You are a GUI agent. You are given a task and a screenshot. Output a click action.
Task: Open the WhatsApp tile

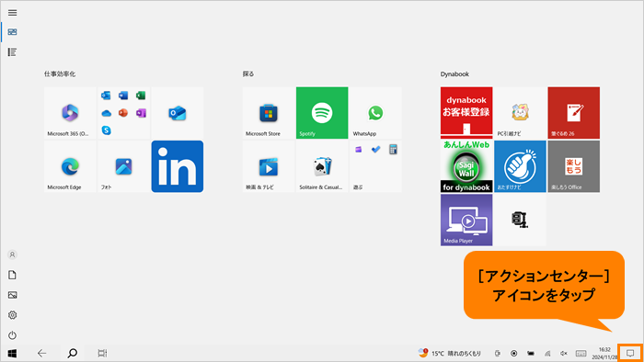pyautogui.click(x=375, y=113)
